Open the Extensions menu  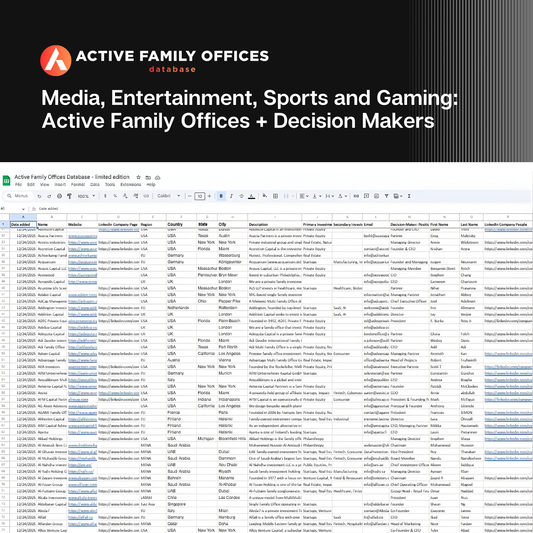(x=131, y=185)
